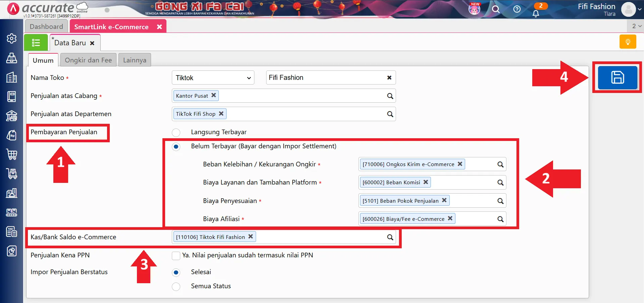Screen dimensions: 644x303
Task: Remove the Kantor Pusat branch selection
Action: 214,95
